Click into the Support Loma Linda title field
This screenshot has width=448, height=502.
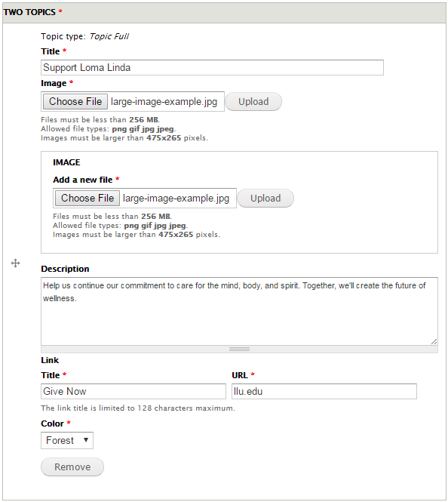[213, 67]
